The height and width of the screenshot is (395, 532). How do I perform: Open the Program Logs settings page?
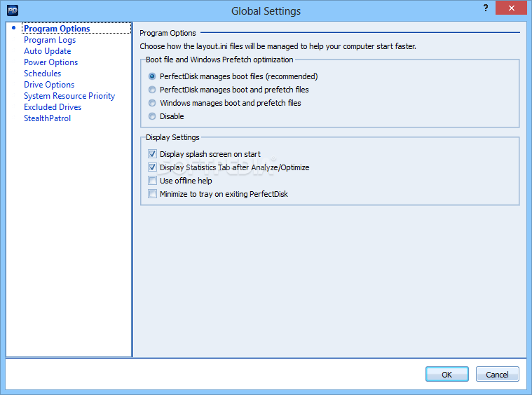point(50,40)
